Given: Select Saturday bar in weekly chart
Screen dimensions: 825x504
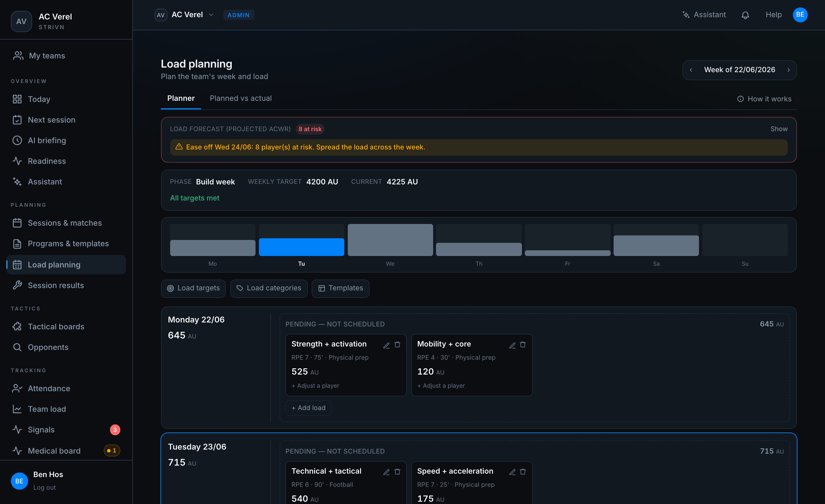Looking at the screenshot, I should pyautogui.click(x=656, y=240).
